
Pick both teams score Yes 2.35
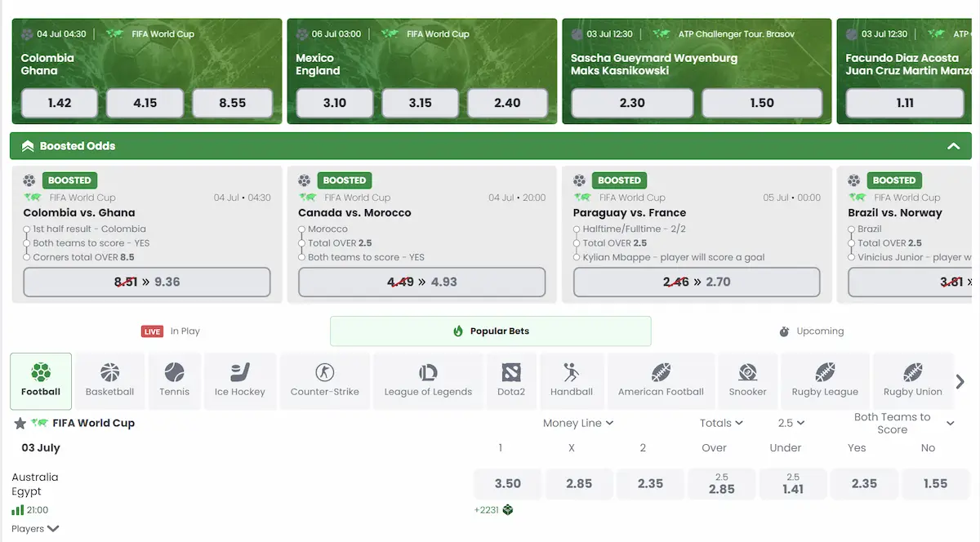coord(864,483)
